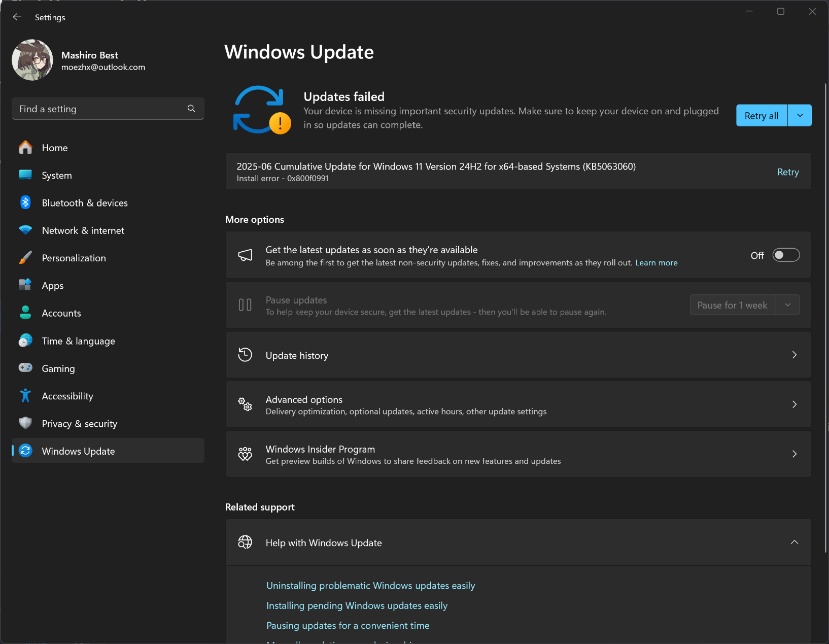Click the Help with Windows Update title
This screenshot has width=829, height=644.
[324, 543]
